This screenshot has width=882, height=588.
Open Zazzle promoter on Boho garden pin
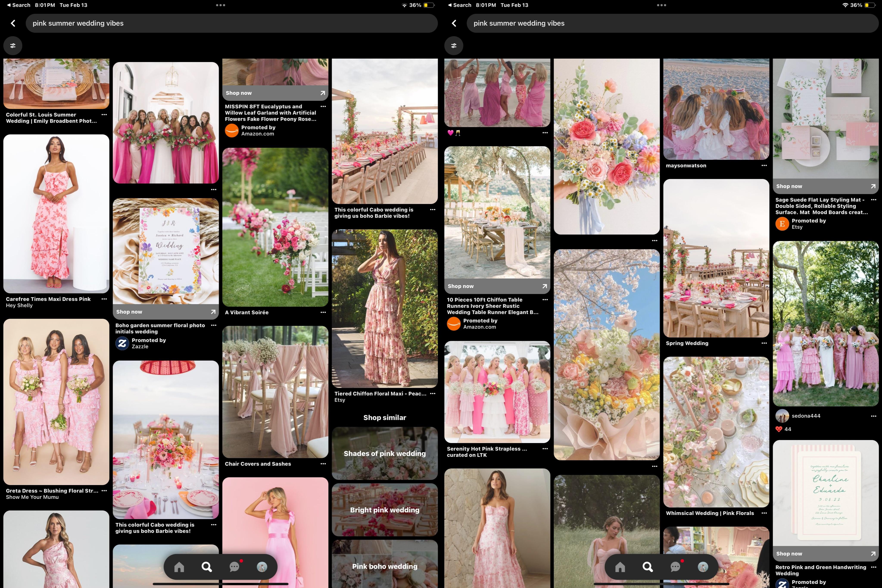[141, 343]
